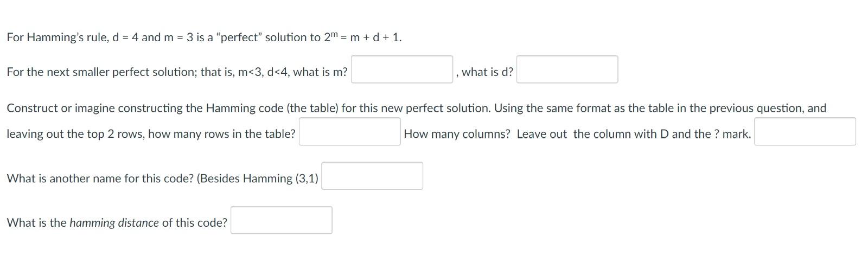Click the answer box for 'what is m?'
Screen dimensions: 868x275
[x=401, y=69]
